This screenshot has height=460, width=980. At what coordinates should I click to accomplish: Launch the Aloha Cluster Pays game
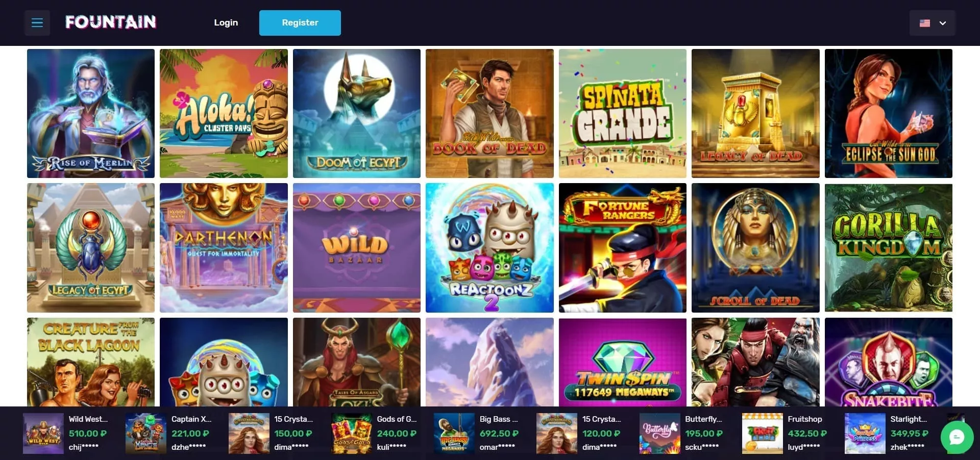pos(224,113)
